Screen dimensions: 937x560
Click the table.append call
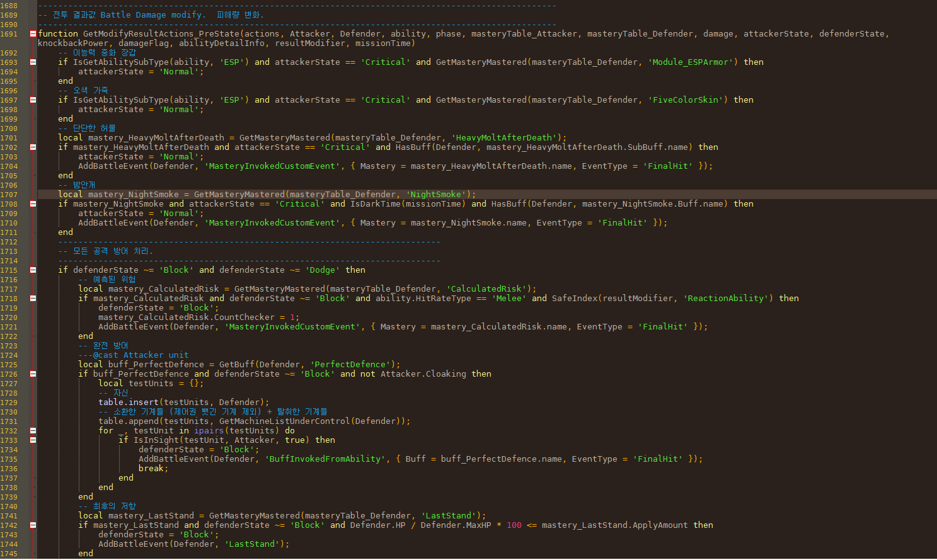129,421
